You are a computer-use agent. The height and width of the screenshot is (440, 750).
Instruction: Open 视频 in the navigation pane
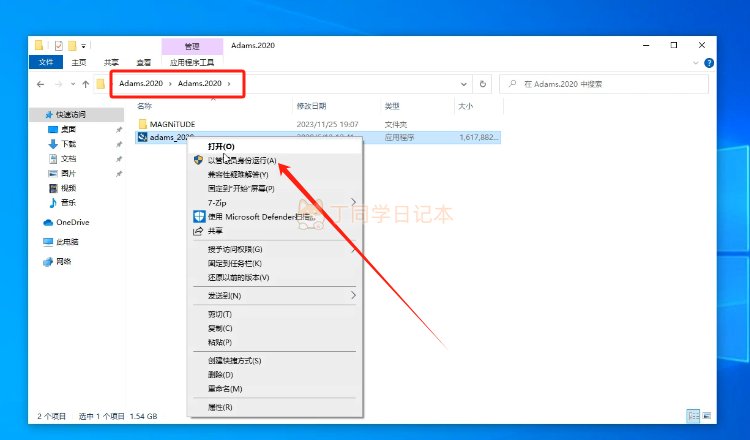point(68,188)
